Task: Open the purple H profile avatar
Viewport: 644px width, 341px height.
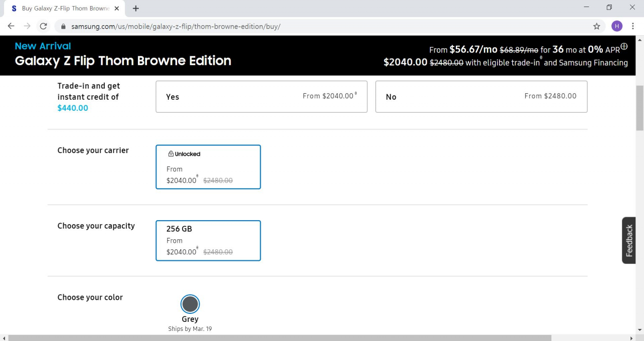Action: click(617, 26)
